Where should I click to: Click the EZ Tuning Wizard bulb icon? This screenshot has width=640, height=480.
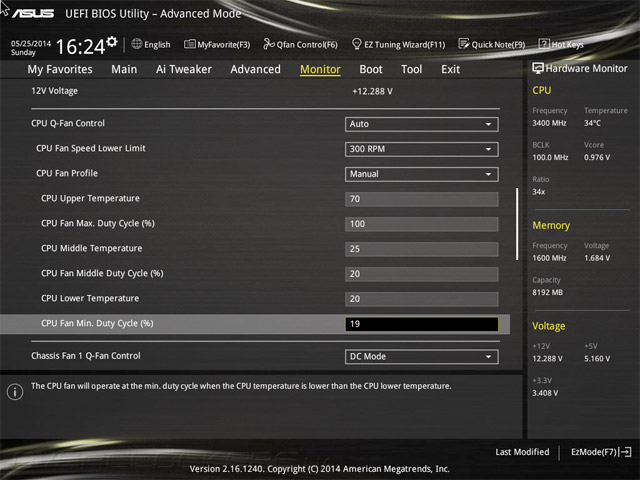pos(356,44)
